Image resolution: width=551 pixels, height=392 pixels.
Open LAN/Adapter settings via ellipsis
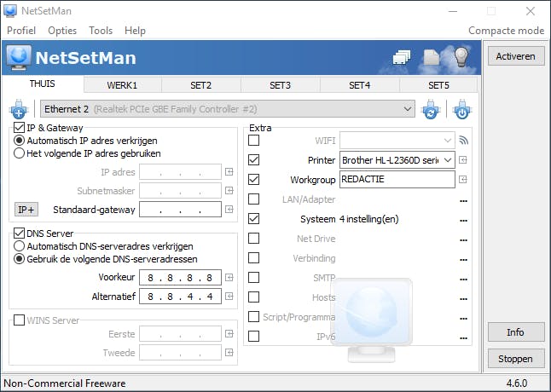[463, 201]
